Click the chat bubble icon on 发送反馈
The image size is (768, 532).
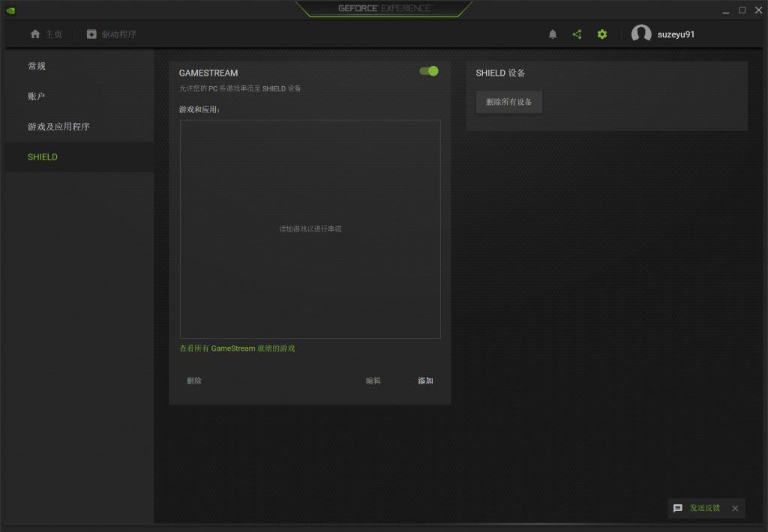[x=678, y=508]
